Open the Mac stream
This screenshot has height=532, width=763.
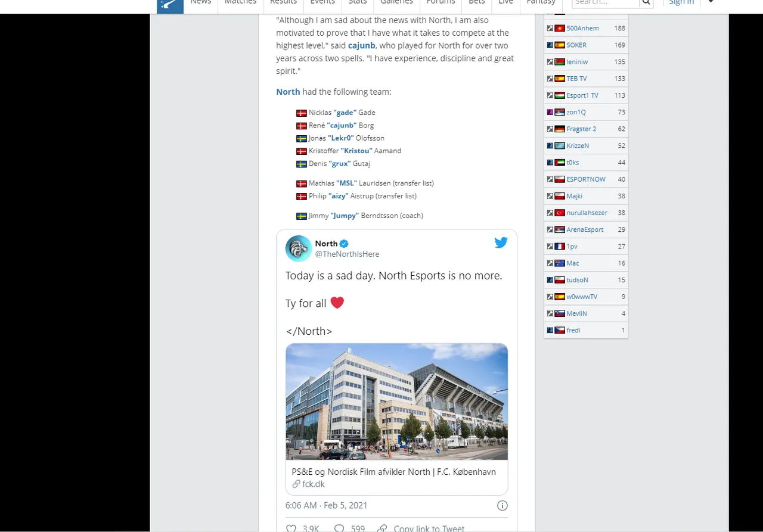[x=572, y=263]
